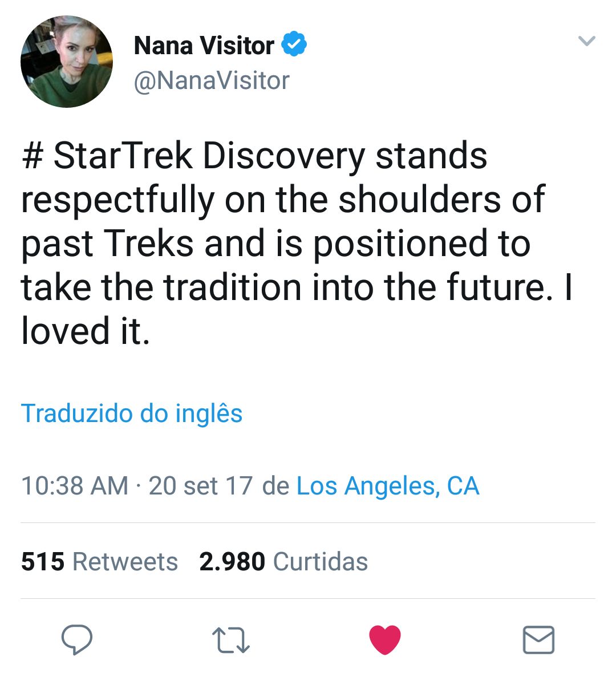Select the @NanaVisitor handle
The width and height of the screenshot is (616, 673).
[x=212, y=81]
